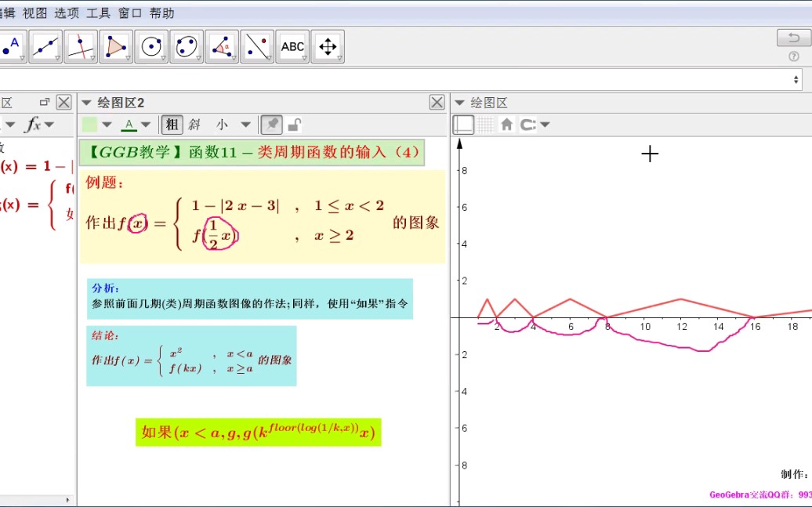The width and height of the screenshot is (812, 507).
Task: Select the Circle with Center tool
Action: pos(150,46)
